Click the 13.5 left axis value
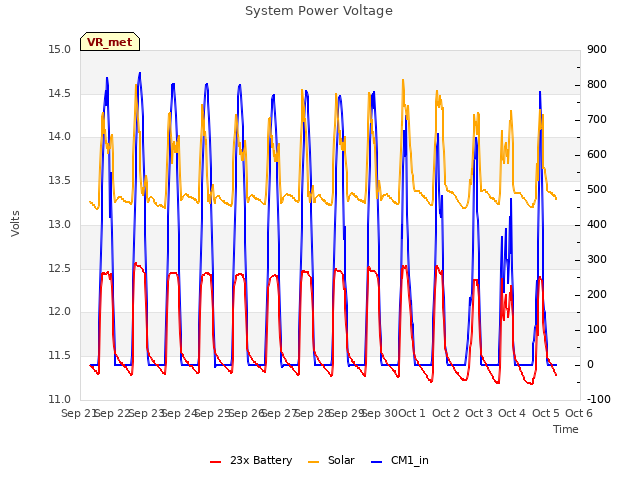This screenshot has width=640, height=480. coord(60,180)
